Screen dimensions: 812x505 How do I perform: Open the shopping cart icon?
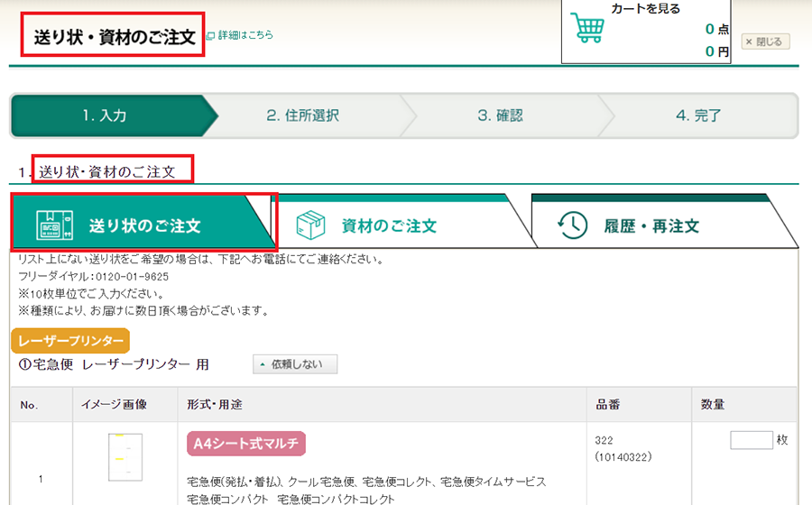point(587,27)
